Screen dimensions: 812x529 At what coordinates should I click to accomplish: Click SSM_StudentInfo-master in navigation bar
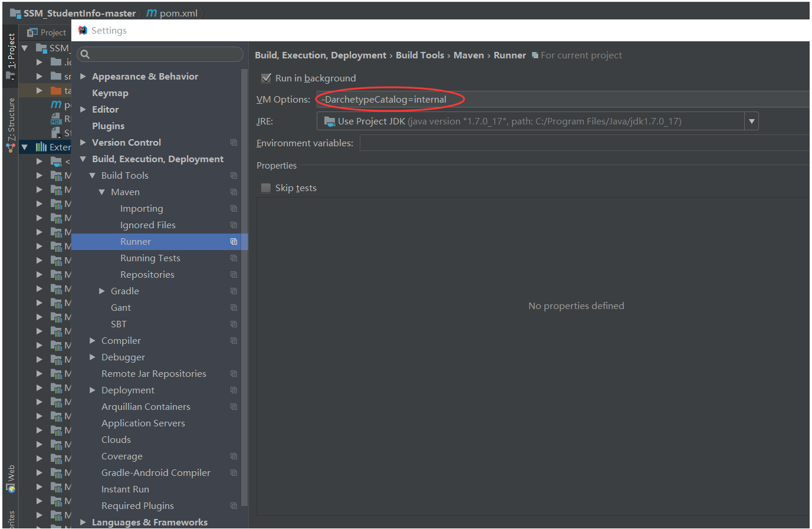80,13
